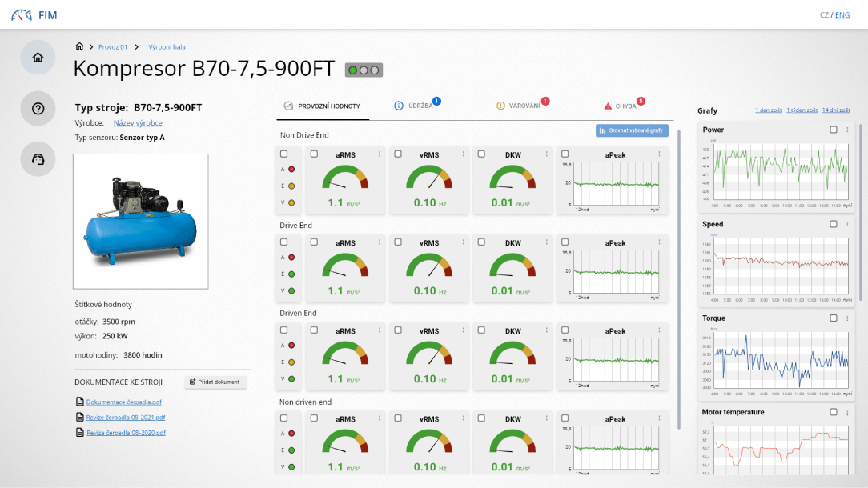The width and height of the screenshot is (868, 488).
Task: Click the support headset sidebar icon
Action: click(x=38, y=159)
